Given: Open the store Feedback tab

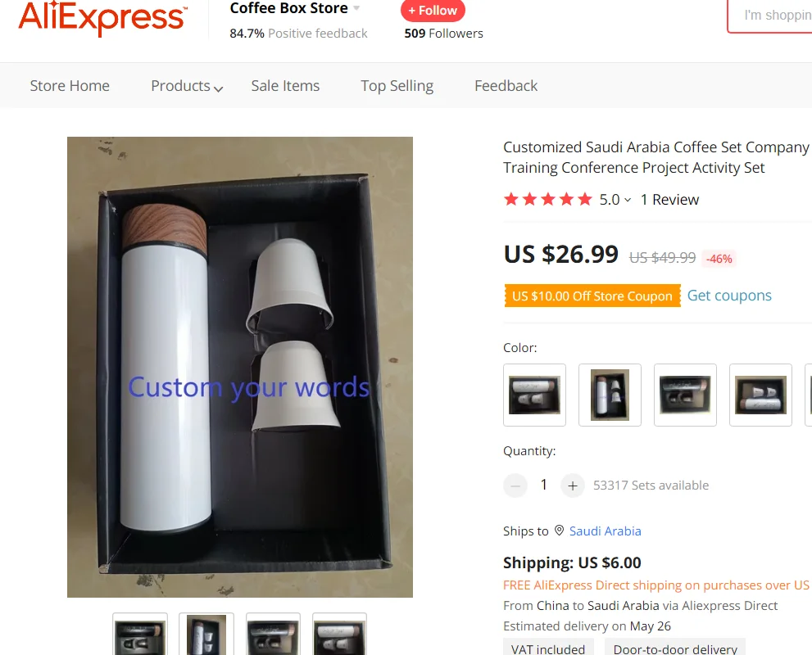Looking at the screenshot, I should click(506, 86).
